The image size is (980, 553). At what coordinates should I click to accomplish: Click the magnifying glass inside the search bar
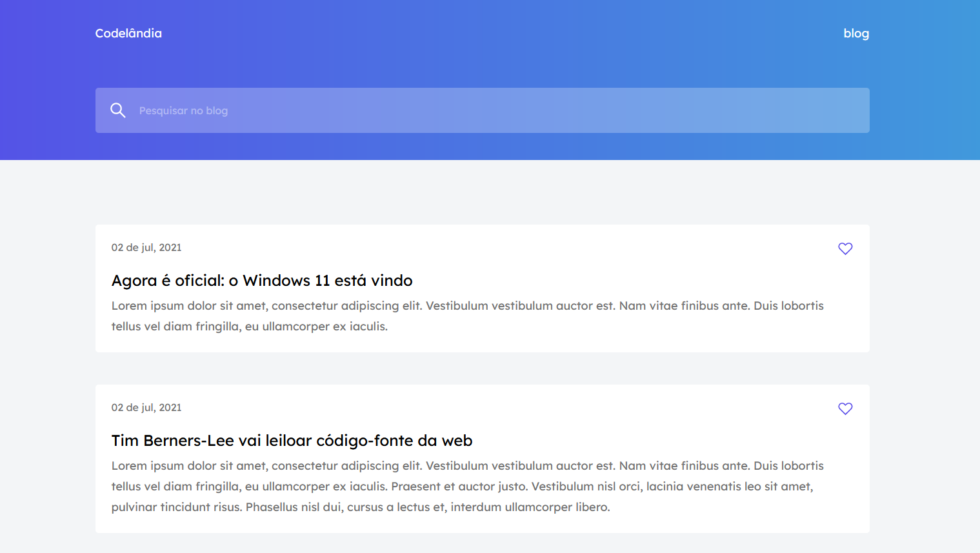click(x=118, y=110)
